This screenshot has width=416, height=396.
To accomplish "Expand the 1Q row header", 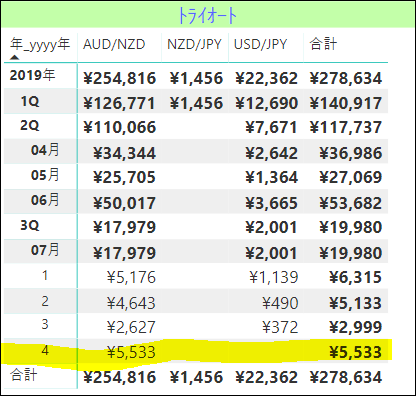I will pos(30,101).
